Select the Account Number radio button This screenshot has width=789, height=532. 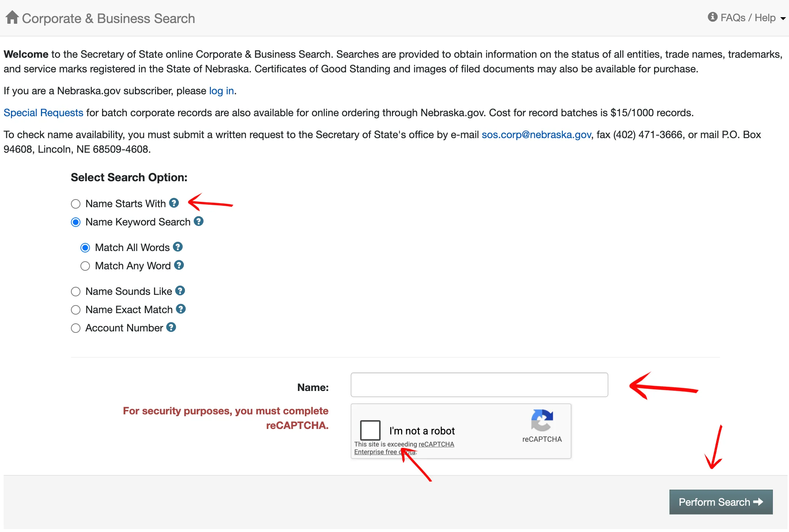click(x=76, y=328)
